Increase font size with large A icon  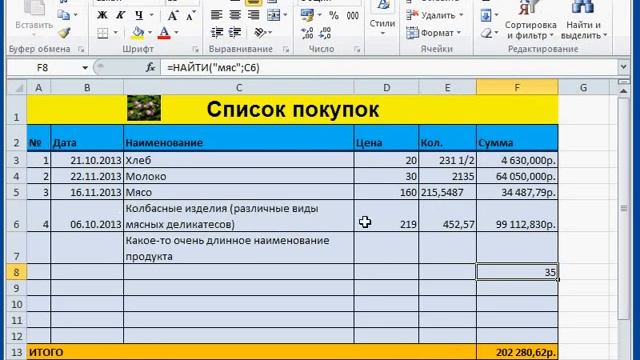coord(173,16)
